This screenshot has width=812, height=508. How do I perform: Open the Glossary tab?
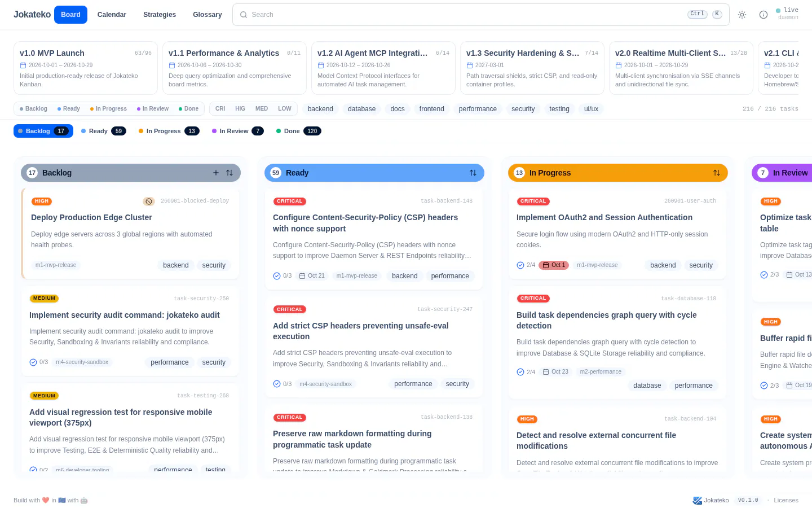[208, 15]
